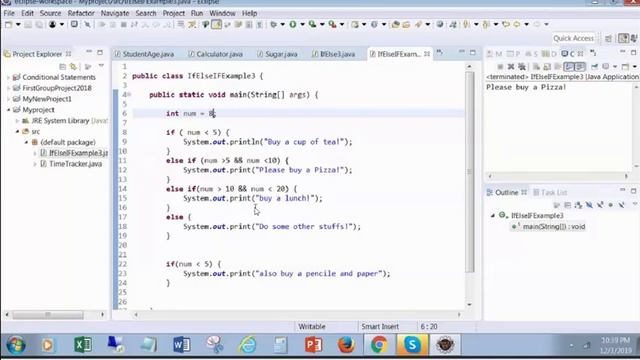Click the green Run button in toolbar

(293, 24)
